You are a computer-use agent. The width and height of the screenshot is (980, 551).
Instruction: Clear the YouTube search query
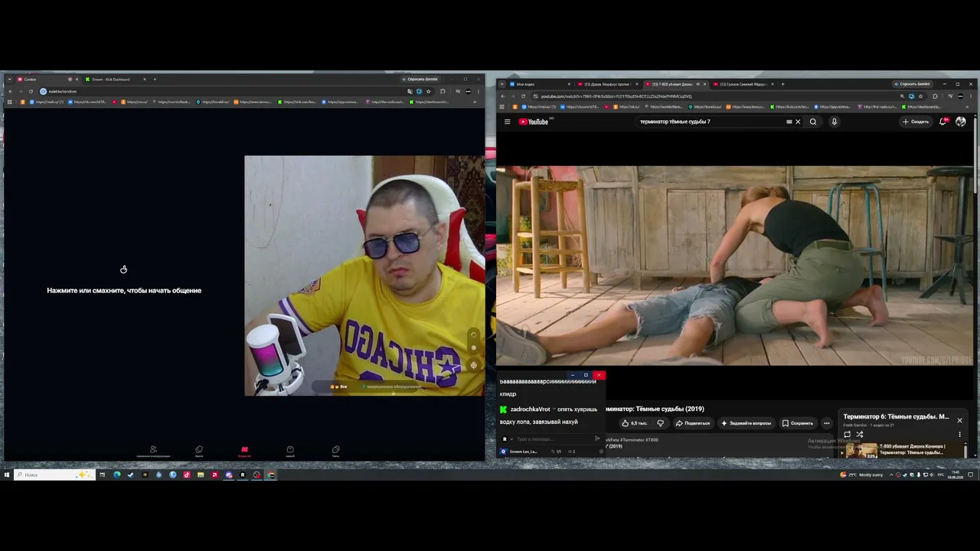[798, 122]
